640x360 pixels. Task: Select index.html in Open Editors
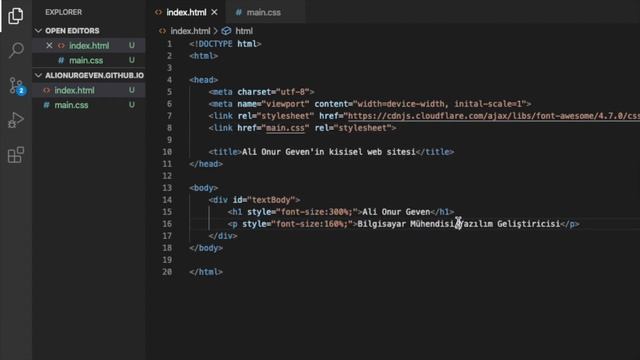point(89,45)
